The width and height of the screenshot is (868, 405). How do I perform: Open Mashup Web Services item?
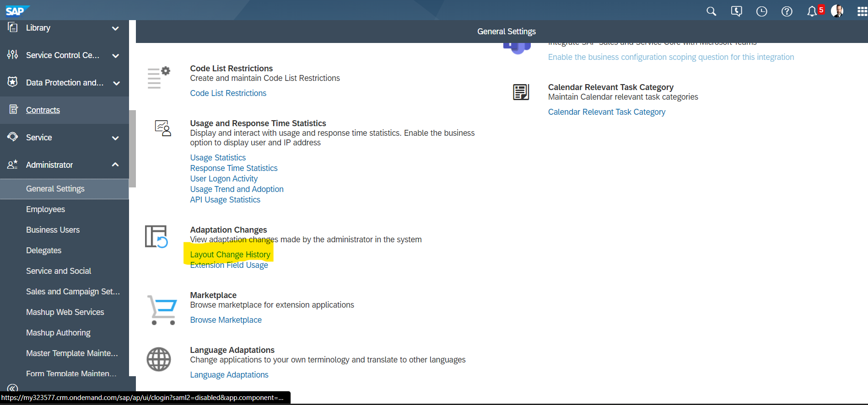(65, 312)
